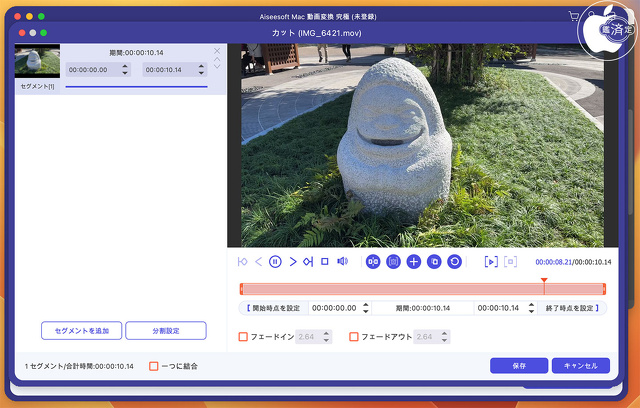Enable the フェードアウト checkbox
The width and height of the screenshot is (640, 408).
pos(353,337)
